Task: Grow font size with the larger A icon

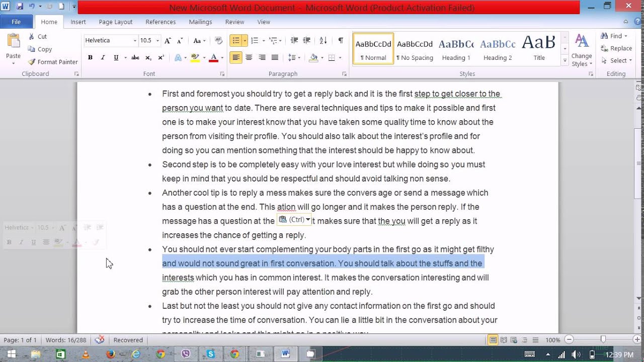Action: click(x=168, y=41)
